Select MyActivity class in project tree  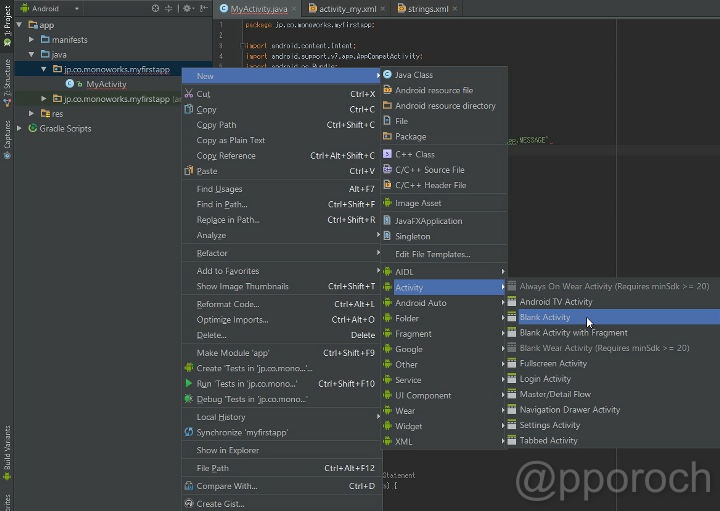point(106,84)
